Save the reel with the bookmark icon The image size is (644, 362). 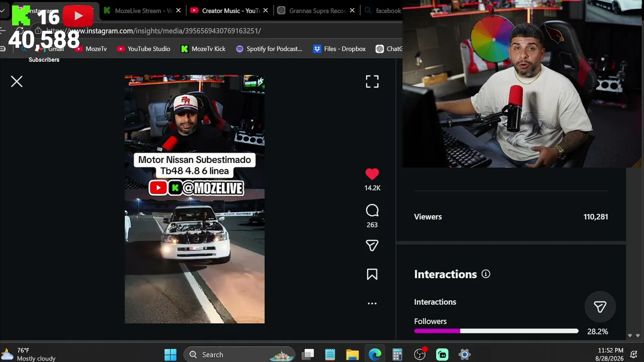[372, 274]
